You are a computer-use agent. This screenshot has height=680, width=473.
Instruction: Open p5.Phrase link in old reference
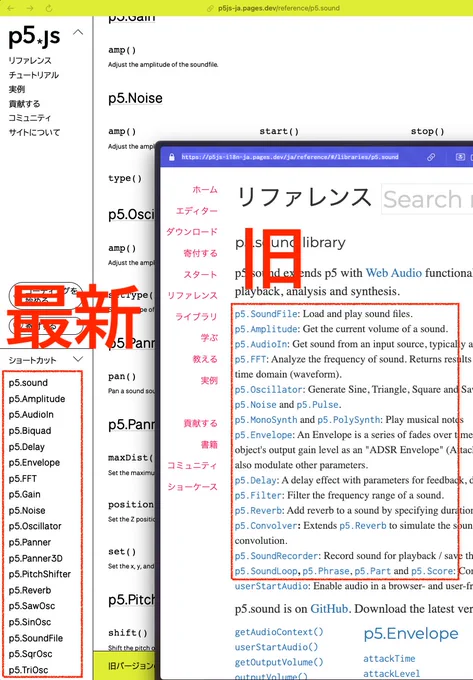click(326, 571)
